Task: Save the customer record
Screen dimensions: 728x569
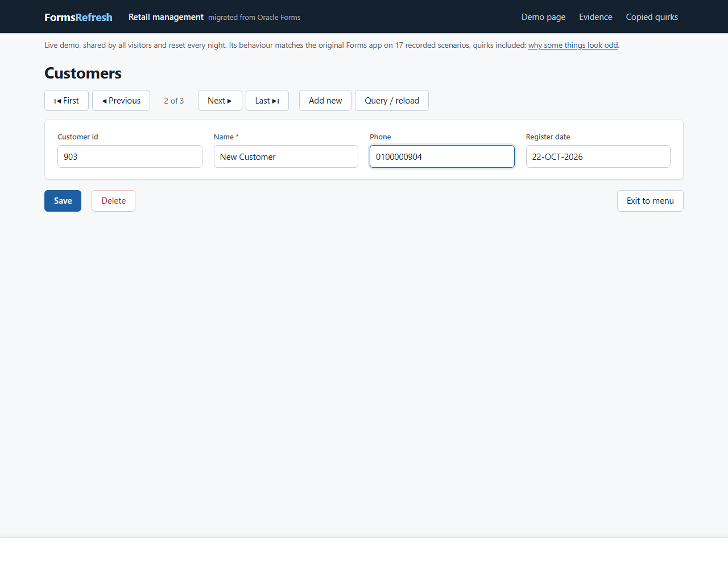Action: coord(63,201)
